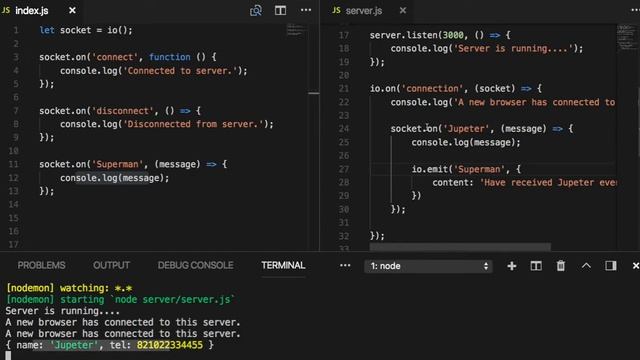Viewport: 640px width, 360px height.
Task: Split the index.js editor with the split icon
Action: coord(280,10)
